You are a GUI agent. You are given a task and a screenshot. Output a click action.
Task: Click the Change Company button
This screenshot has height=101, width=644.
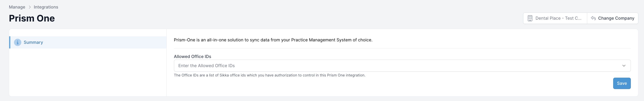(x=613, y=18)
